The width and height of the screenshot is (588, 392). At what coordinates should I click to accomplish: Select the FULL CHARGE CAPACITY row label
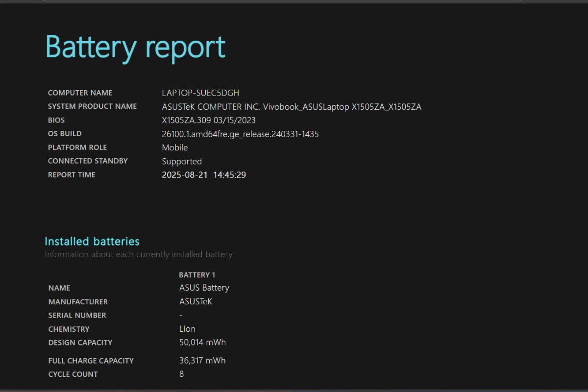pyautogui.click(x=91, y=361)
